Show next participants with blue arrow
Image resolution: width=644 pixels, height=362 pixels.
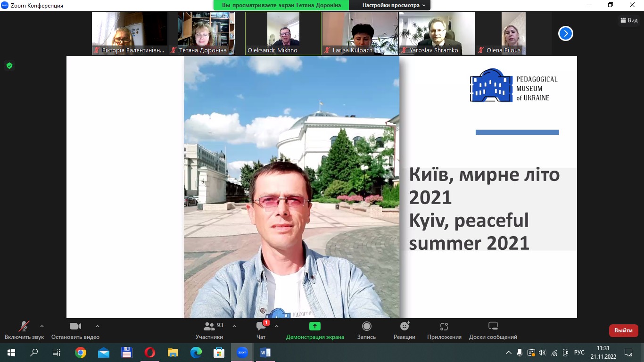[x=565, y=33]
